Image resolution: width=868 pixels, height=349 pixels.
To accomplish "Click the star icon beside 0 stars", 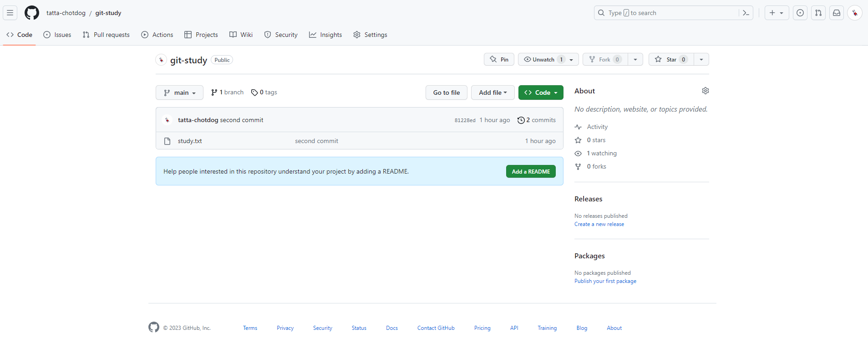I will [578, 140].
